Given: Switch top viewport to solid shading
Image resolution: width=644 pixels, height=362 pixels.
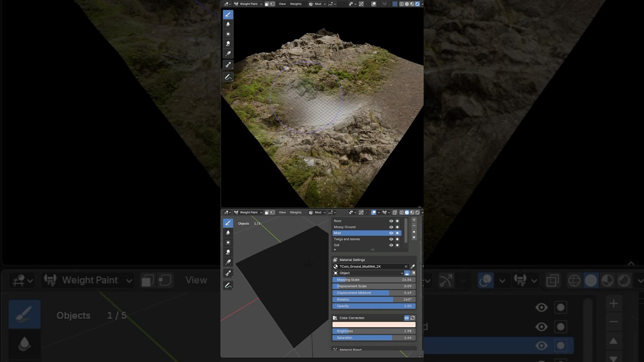Looking at the screenshot, I should click(x=407, y=4).
